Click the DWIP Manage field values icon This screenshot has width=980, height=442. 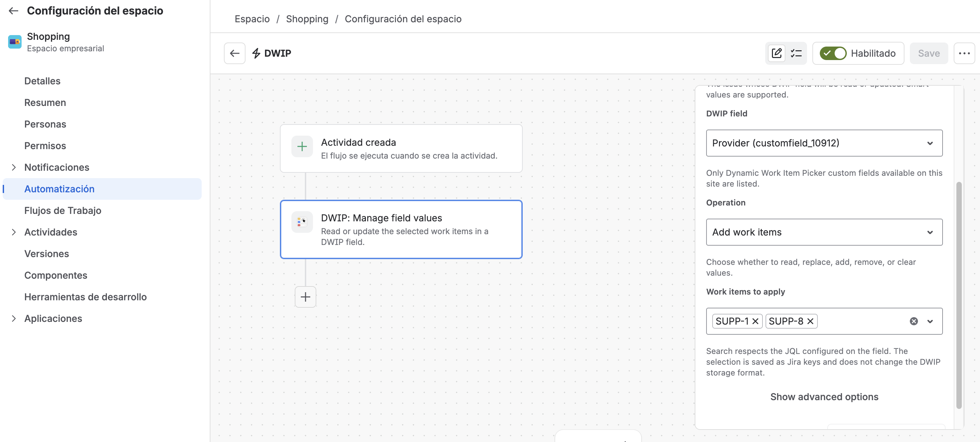(302, 222)
